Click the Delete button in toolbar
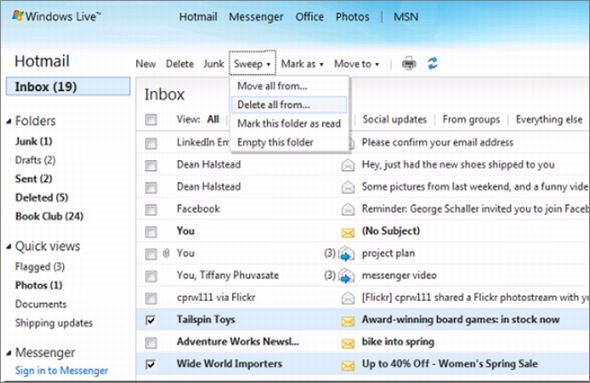 179,64
